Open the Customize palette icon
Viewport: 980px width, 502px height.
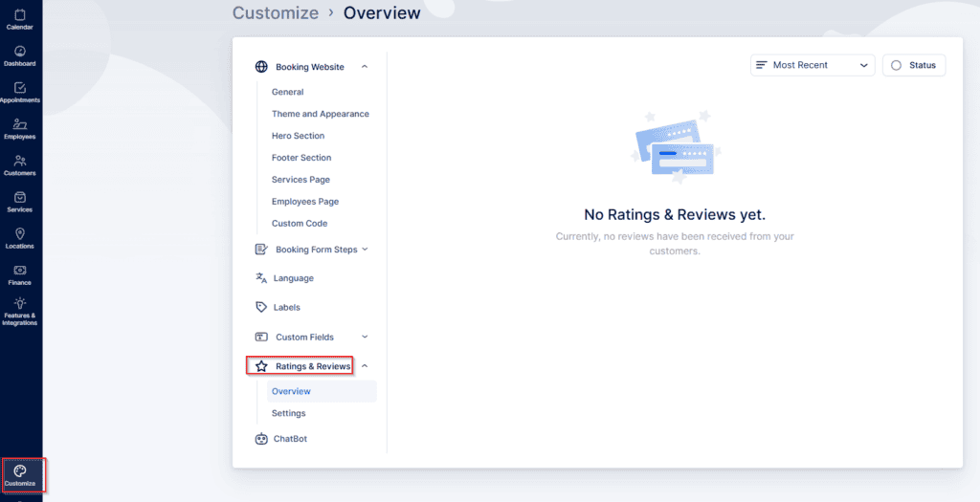(20, 470)
